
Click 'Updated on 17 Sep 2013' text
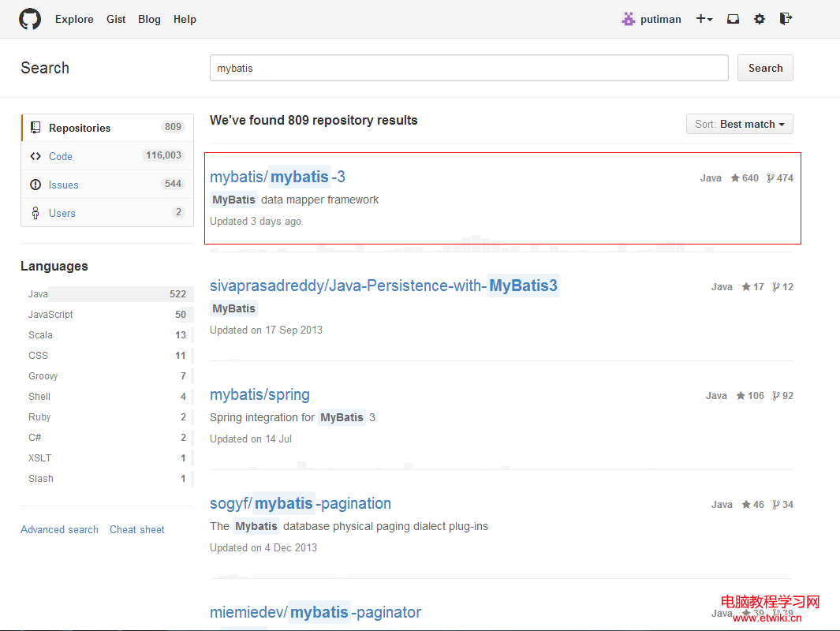(267, 330)
